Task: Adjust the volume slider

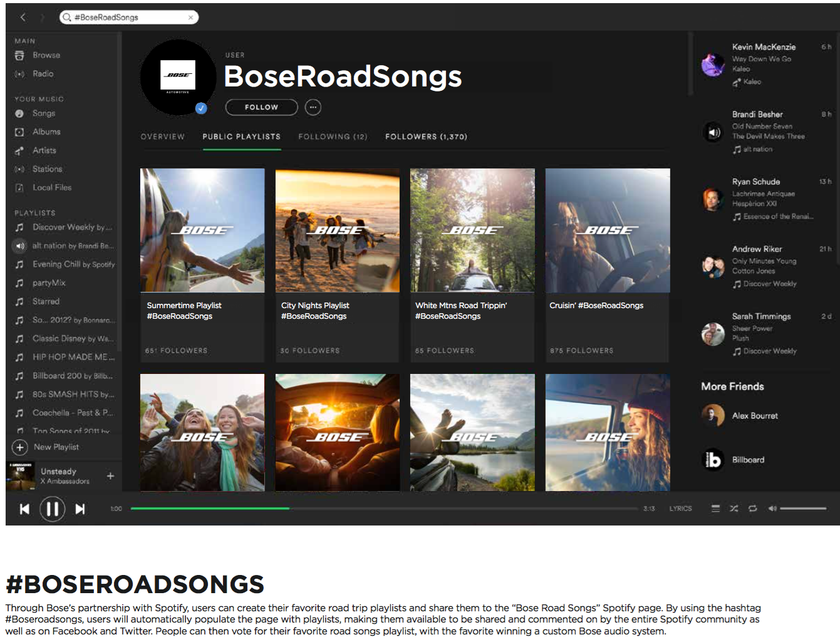Action: point(803,509)
